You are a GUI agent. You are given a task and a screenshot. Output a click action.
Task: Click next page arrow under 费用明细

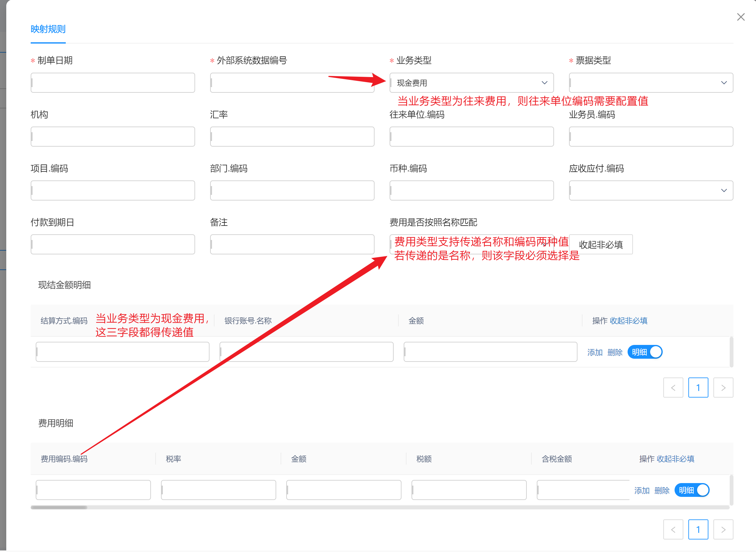pos(723,529)
